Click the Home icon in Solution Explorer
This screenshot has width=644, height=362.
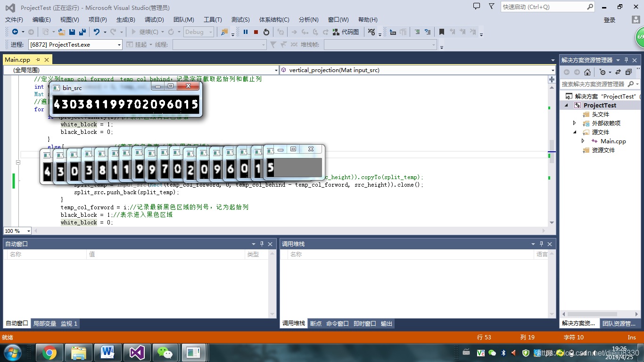tap(587, 72)
